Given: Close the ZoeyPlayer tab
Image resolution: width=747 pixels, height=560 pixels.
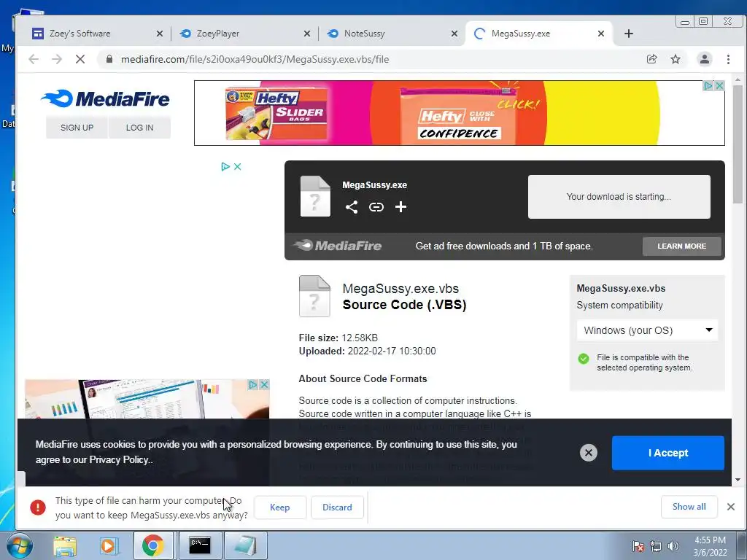Looking at the screenshot, I should (x=307, y=34).
